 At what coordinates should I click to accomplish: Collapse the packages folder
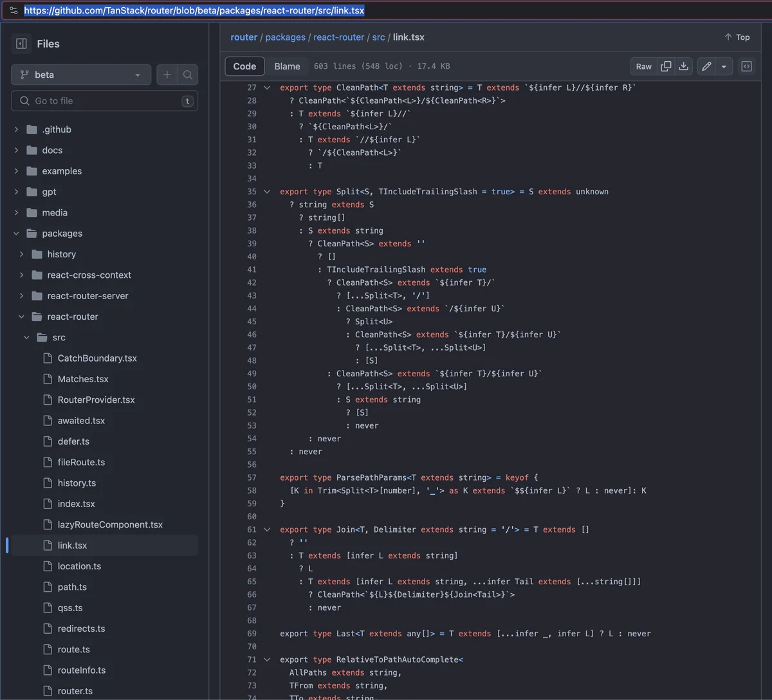17,234
